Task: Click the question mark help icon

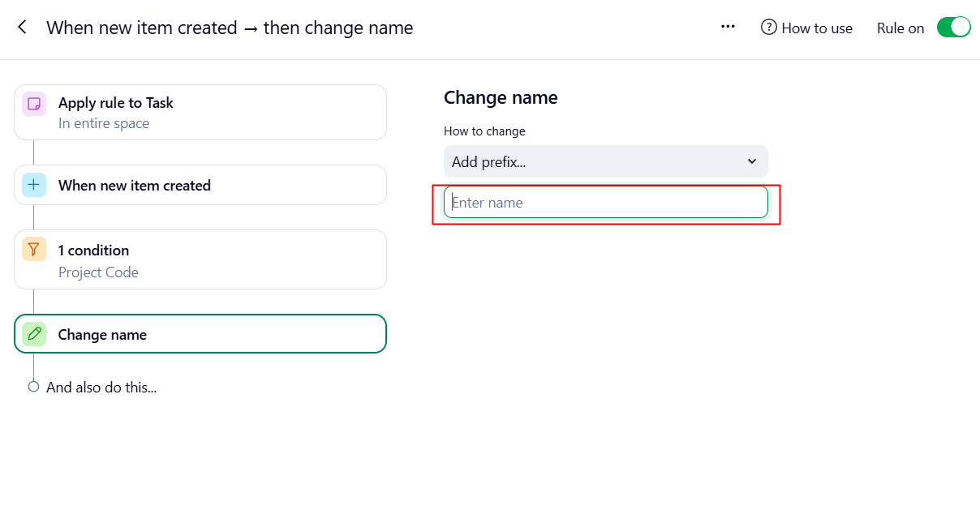Action: [x=768, y=28]
